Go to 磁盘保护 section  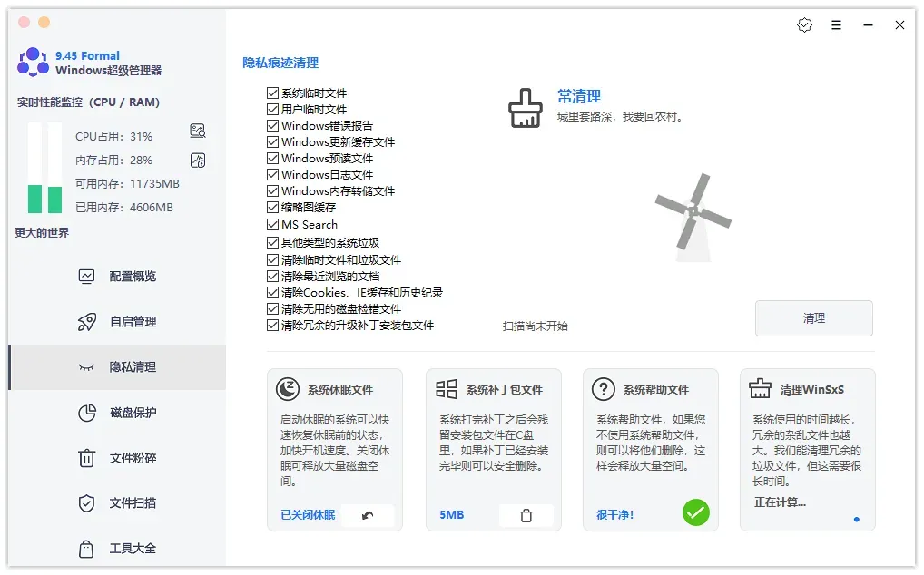click(118, 413)
